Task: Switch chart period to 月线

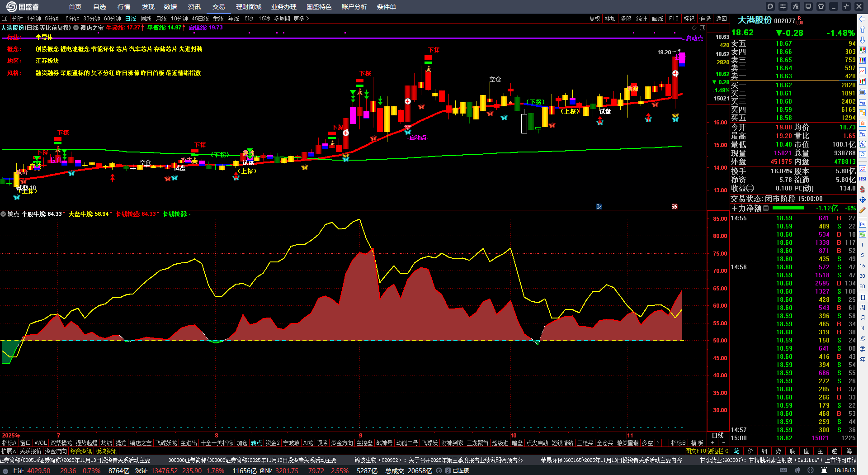Action: pyautogui.click(x=161, y=19)
